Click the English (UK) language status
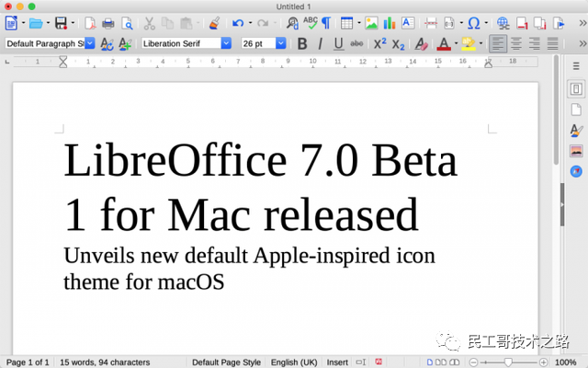The height and width of the screenshot is (368, 588). [x=294, y=362]
